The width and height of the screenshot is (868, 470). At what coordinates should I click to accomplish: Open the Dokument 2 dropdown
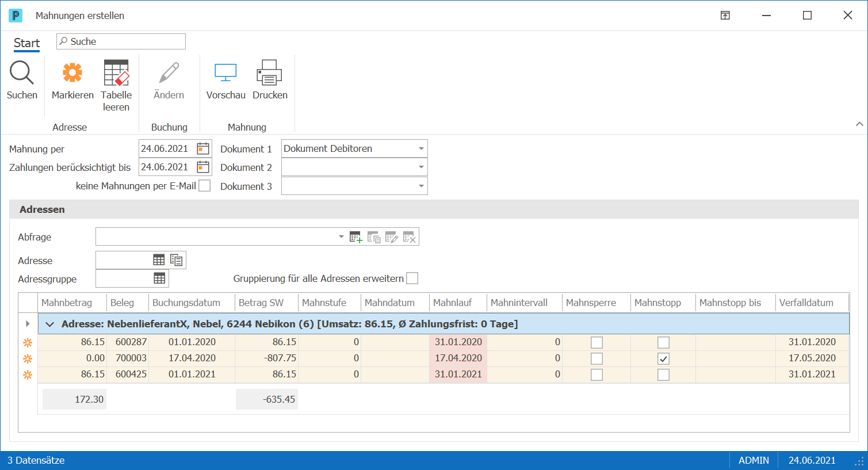coord(421,167)
